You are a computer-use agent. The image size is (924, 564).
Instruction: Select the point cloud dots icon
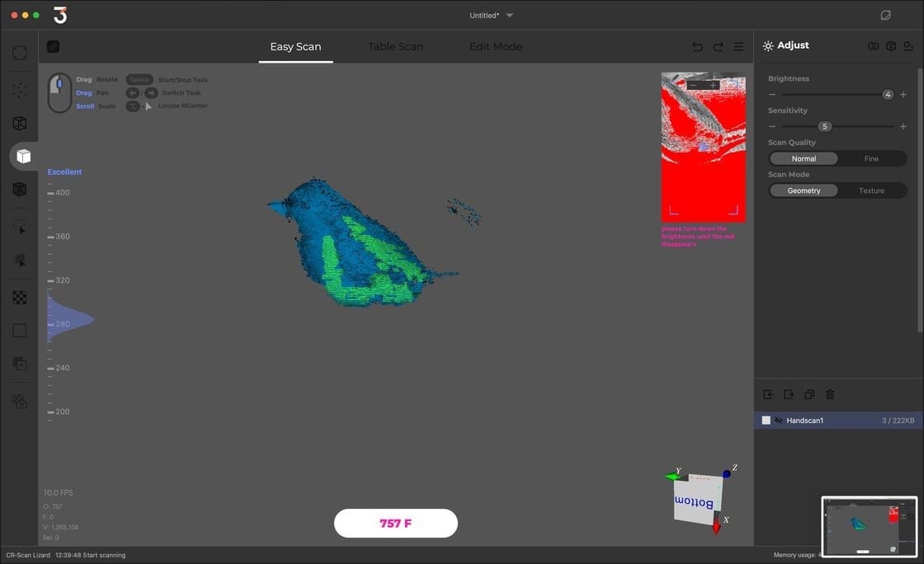coord(20,89)
